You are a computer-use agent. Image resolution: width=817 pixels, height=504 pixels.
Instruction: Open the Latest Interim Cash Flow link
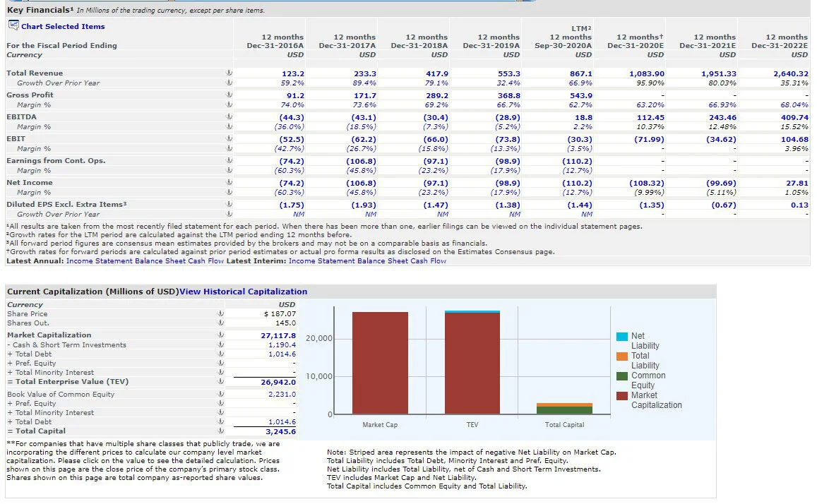click(429, 261)
